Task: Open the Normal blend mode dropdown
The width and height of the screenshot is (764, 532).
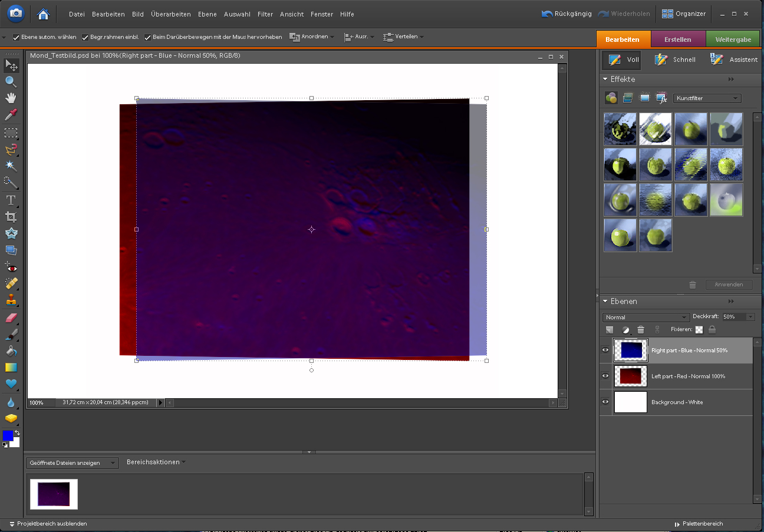Action: point(646,317)
